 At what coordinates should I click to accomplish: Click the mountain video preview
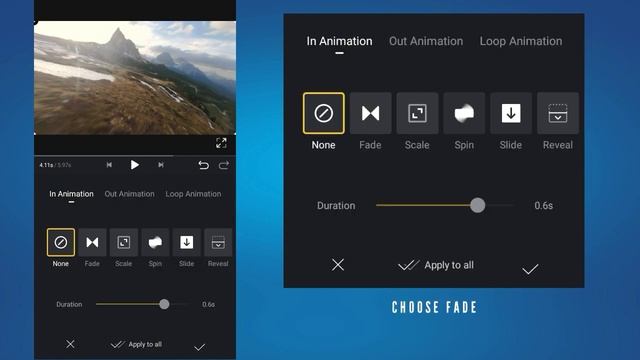coord(135,78)
